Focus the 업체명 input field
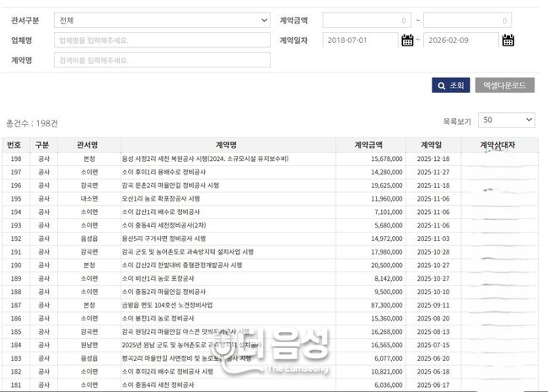548x392 pixels. pyautogui.click(x=162, y=40)
